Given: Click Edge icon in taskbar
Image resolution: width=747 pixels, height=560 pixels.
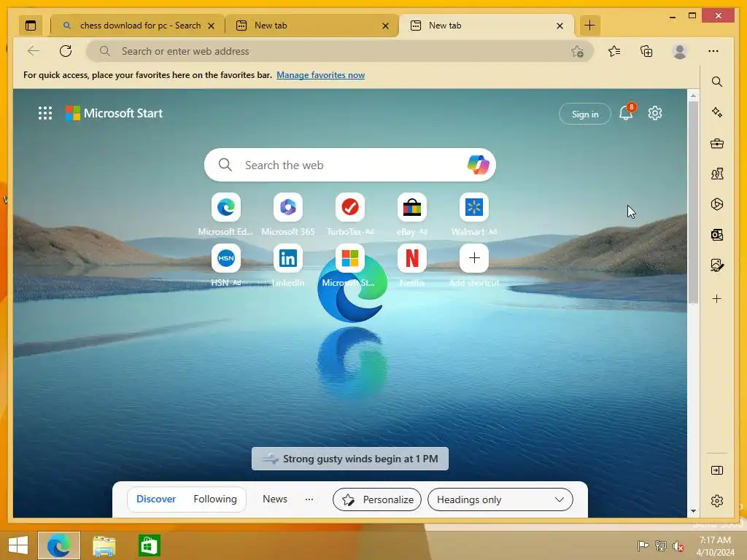Looking at the screenshot, I should 59,545.
